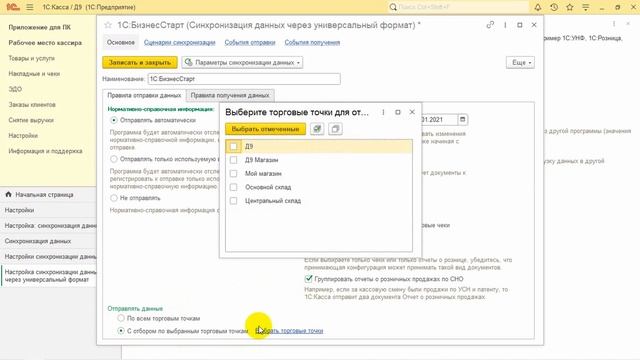Tick the Основной склад checkbox
640x360 pixels.
point(233,187)
